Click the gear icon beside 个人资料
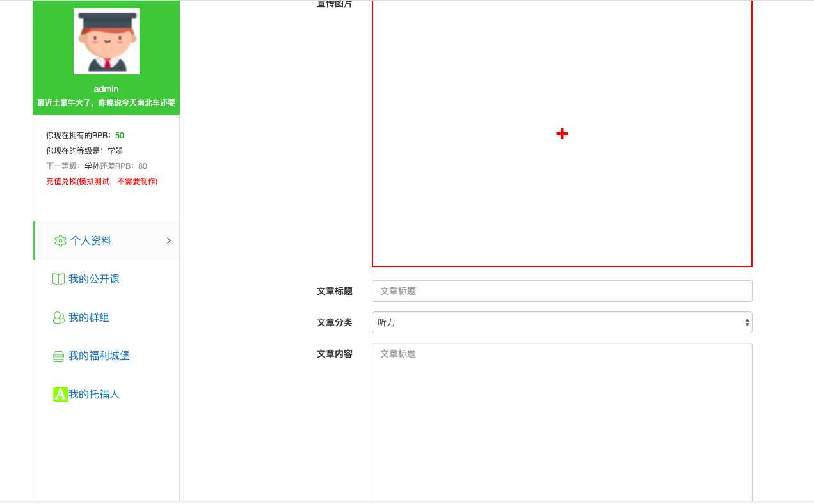 tap(61, 240)
